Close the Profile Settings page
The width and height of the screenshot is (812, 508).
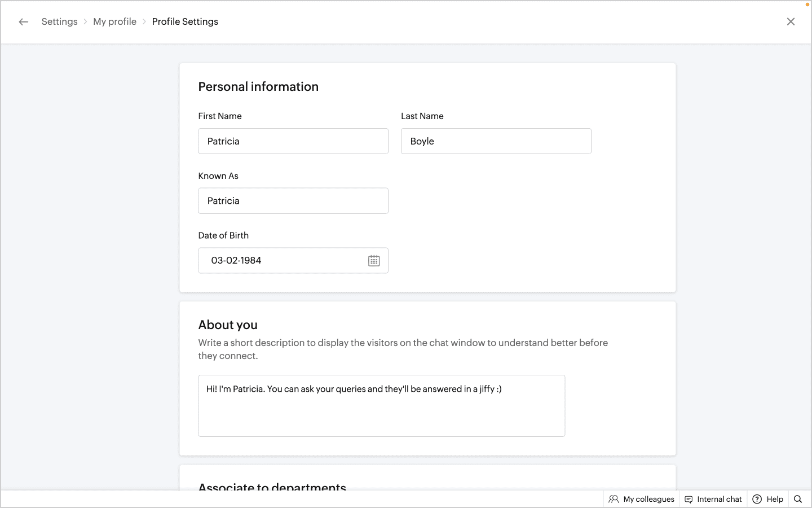pos(791,22)
